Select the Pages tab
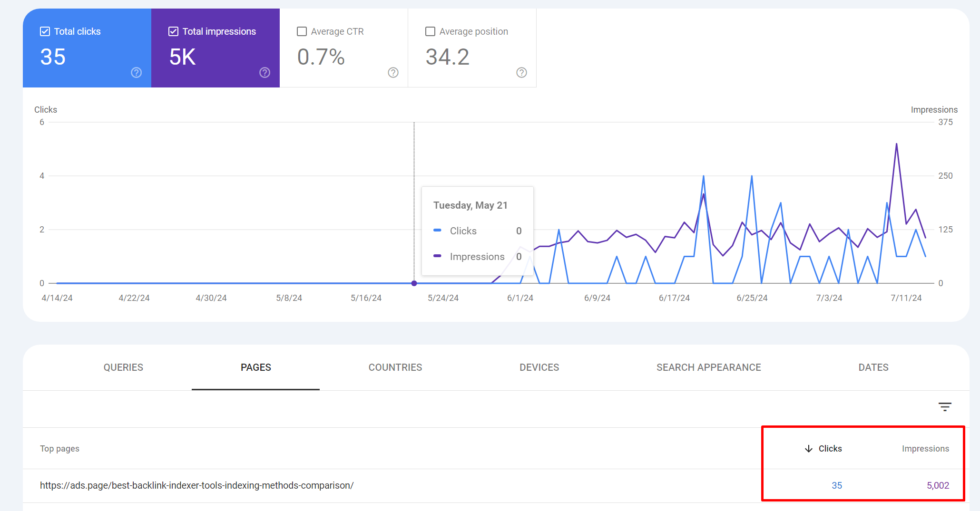 256,367
